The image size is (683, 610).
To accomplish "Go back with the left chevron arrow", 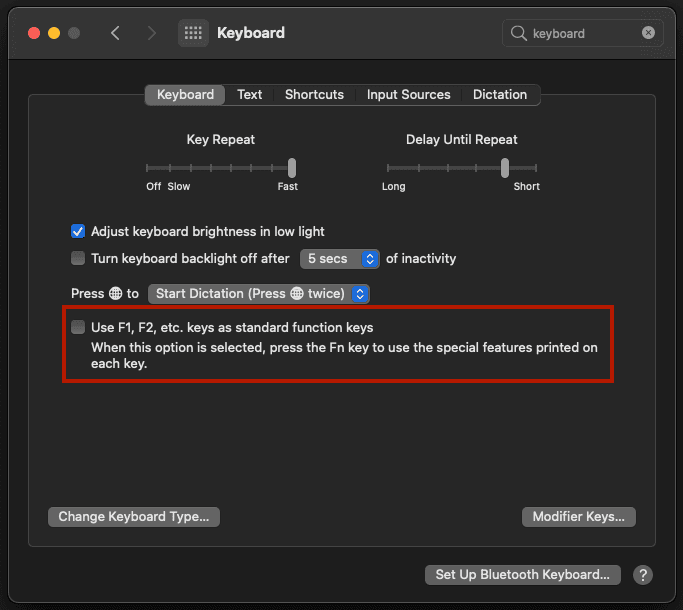I will click(115, 33).
